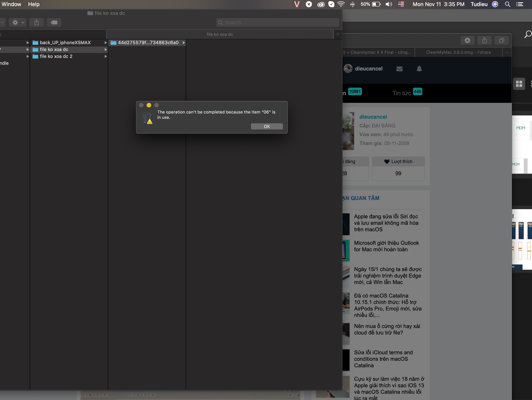Open the Help menu
Screen dimensions: 532x400
(x=34, y=4)
